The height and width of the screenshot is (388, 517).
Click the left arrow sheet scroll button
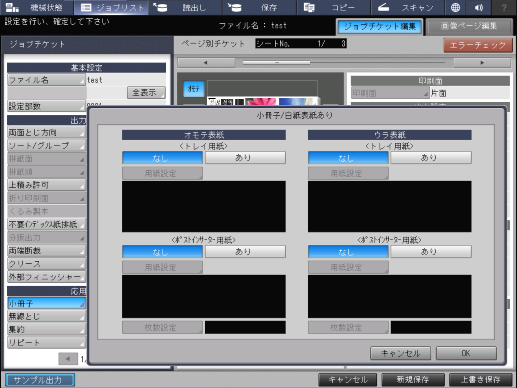click(206, 62)
